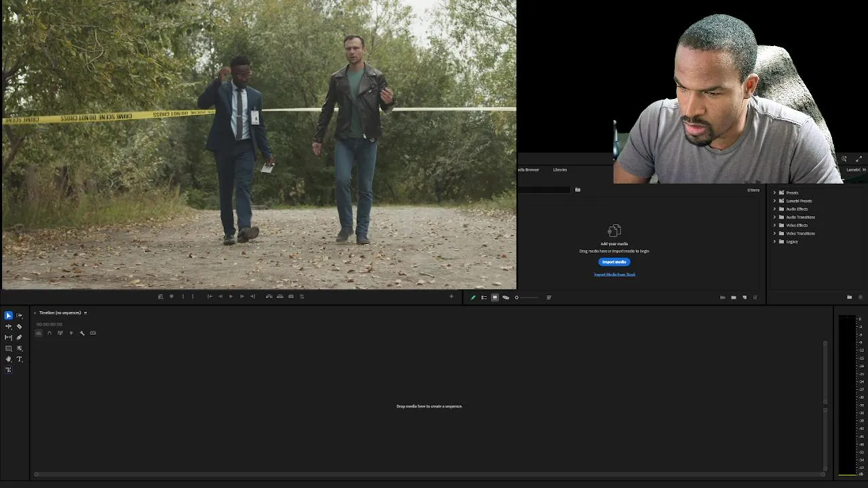Select the Selection tool arrow
Screen dimensions: 868x488
click(x=8, y=315)
